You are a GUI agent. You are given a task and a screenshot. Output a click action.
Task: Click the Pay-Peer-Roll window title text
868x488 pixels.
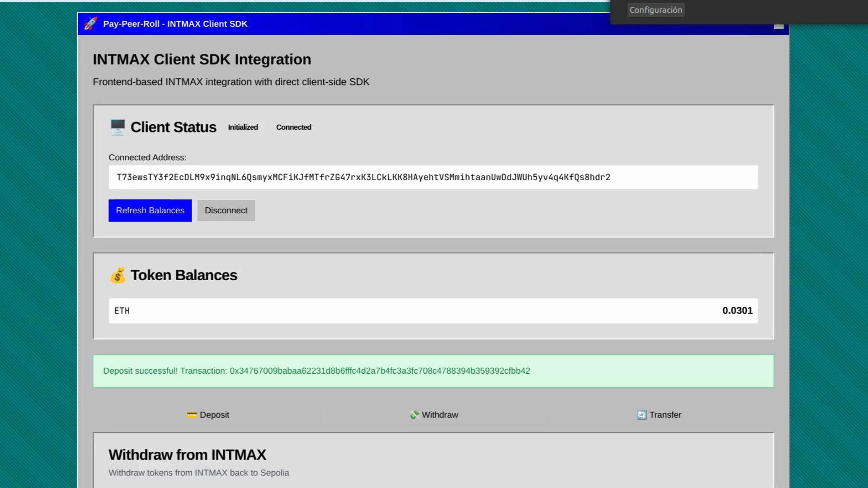pyautogui.click(x=175, y=24)
